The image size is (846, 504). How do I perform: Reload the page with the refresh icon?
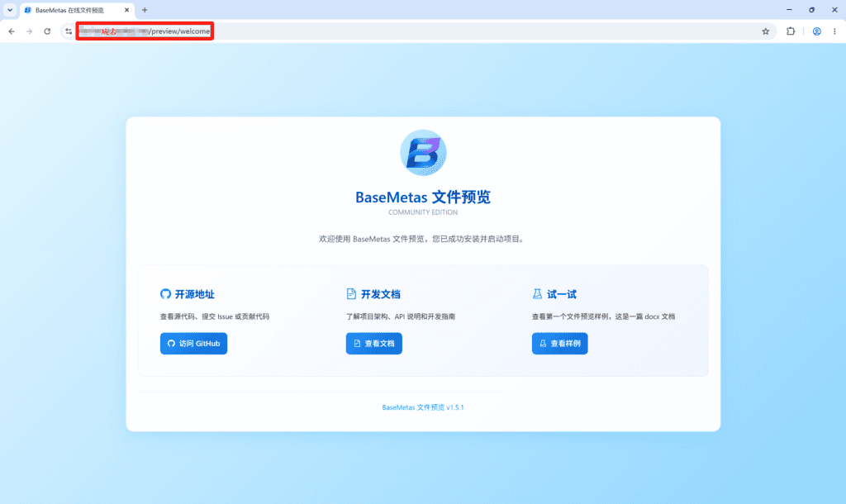(x=47, y=31)
